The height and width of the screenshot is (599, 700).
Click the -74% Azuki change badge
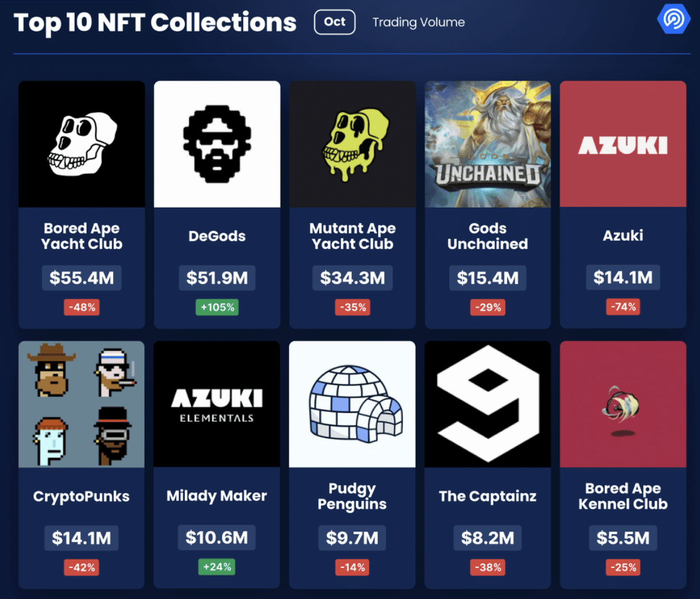pyautogui.click(x=623, y=307)
